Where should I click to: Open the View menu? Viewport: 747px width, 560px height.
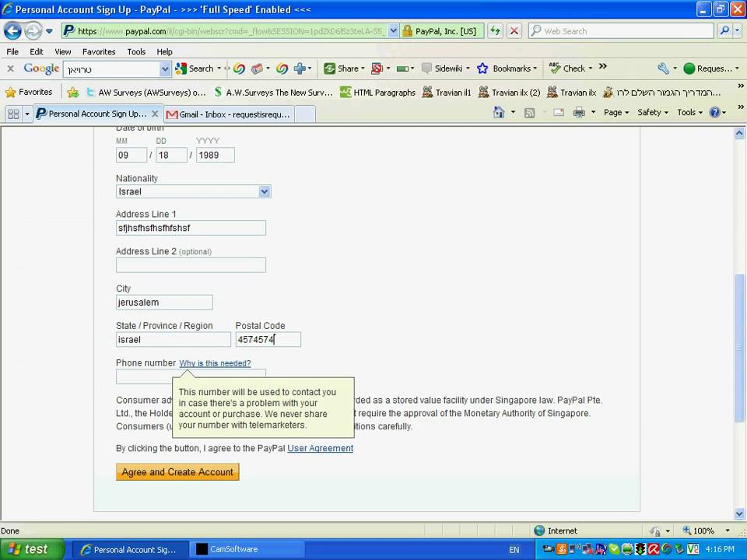[62, 51]
